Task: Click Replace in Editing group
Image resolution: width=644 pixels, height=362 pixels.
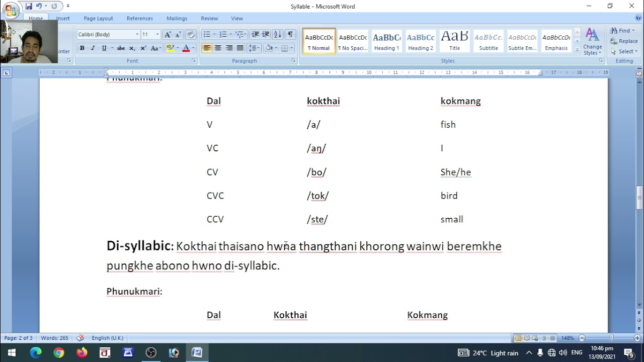Action: [624, 41]
